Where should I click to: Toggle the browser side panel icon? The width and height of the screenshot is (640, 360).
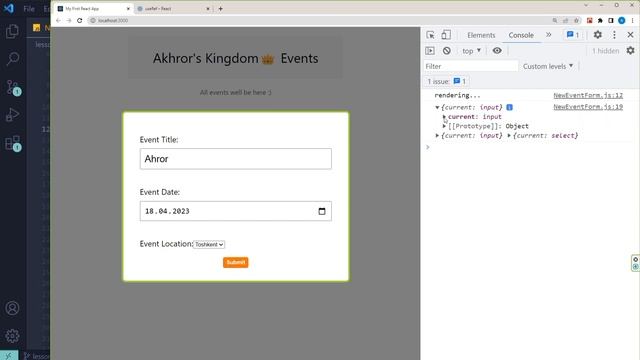pos(611,20)
